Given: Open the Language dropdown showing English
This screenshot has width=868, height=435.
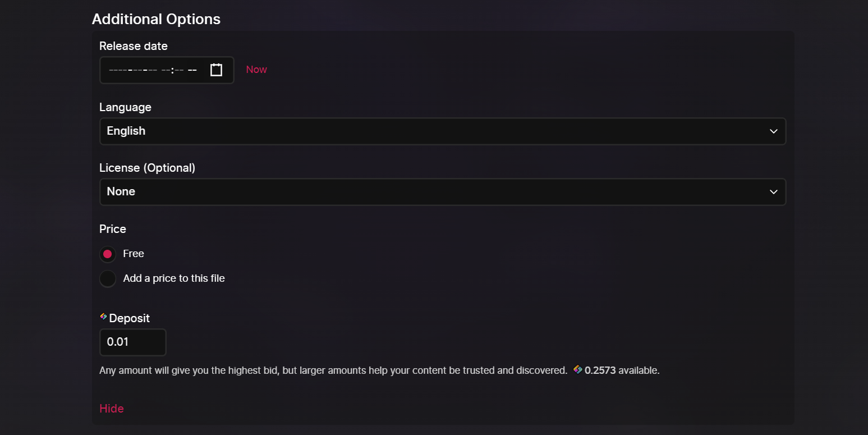Looking at the screenshot, I should (443, 131).
